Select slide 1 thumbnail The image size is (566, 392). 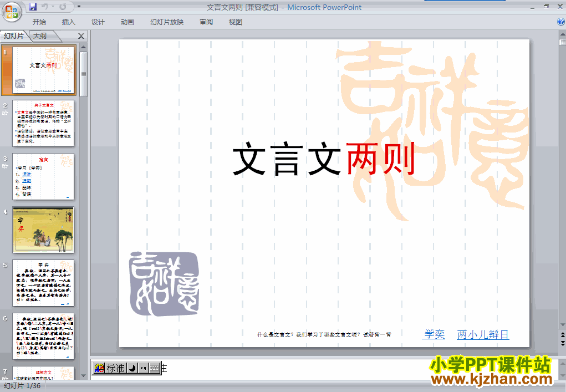(43, 70)
